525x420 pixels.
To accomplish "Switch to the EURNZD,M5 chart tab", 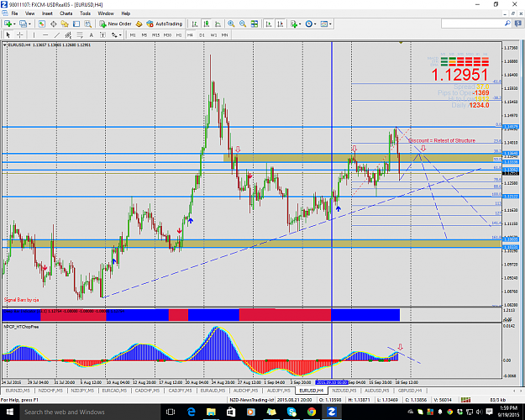I will click(x=18, y=391).
